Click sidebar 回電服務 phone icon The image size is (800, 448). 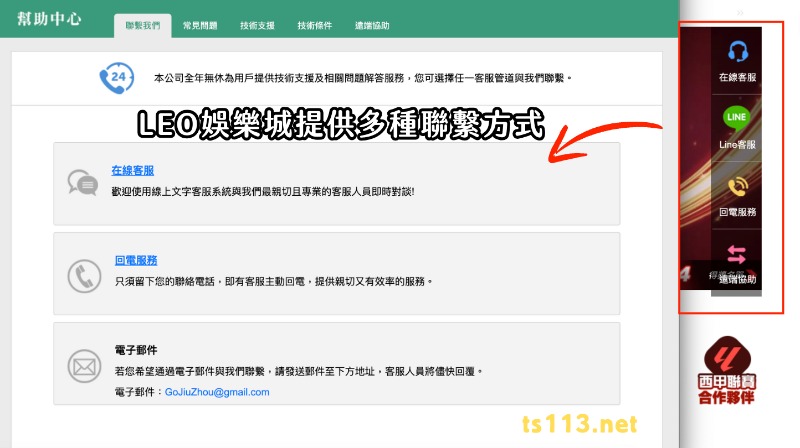point(738,186)
